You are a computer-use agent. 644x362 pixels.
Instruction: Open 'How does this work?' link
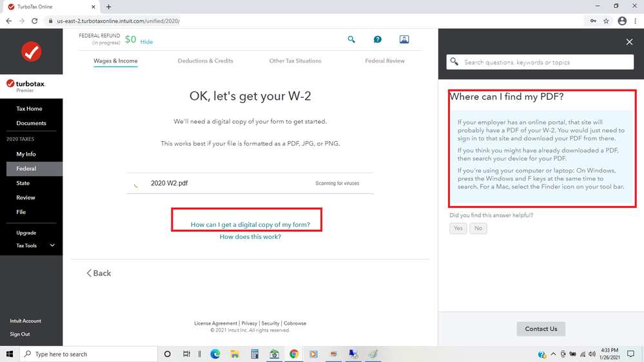pos(250,237)
